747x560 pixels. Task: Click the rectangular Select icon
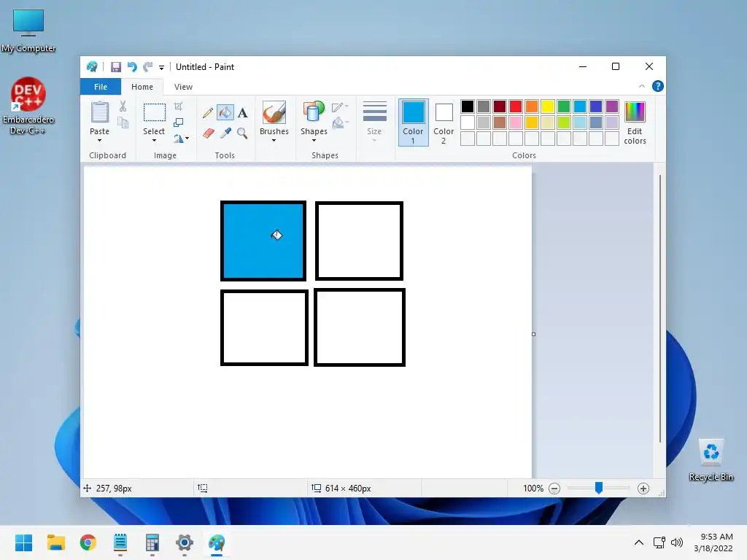pyautogui.click(x=155, y=112)
